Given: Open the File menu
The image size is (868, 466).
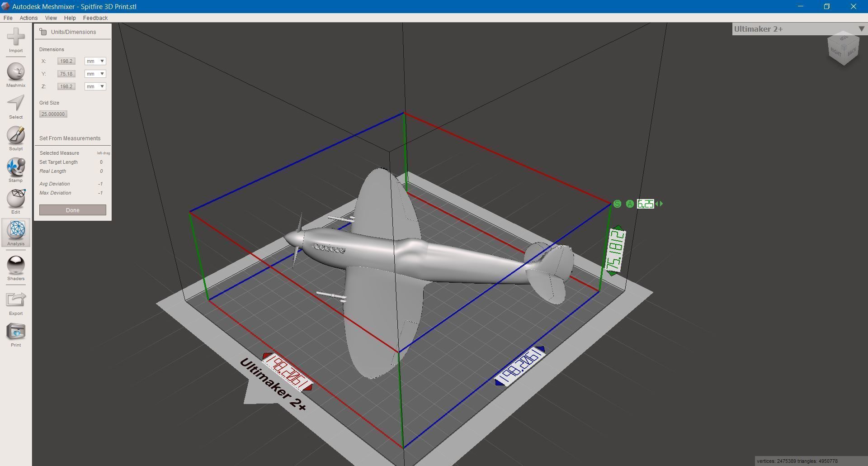Looking at the screenshot, I should [8, 18].
